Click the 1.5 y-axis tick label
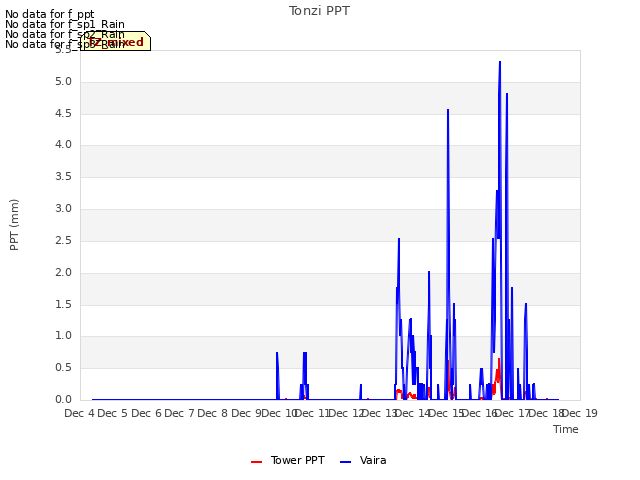The height and width of the screenshot is (480, 640). (63, 304)
